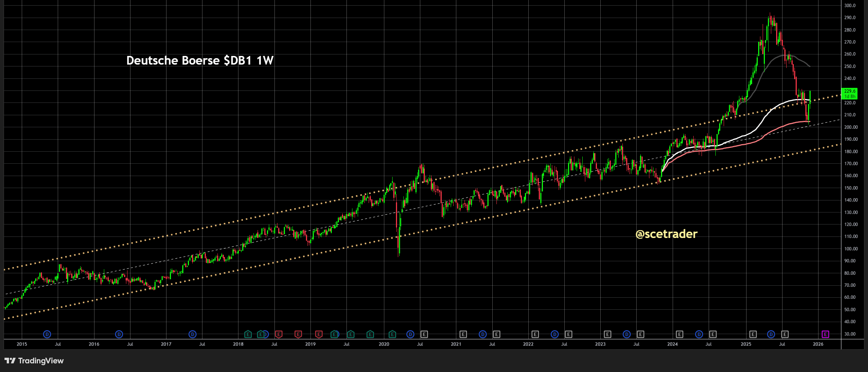View the 2024 dividend D marker
This screenshot has width=868, height=372.
699,334
